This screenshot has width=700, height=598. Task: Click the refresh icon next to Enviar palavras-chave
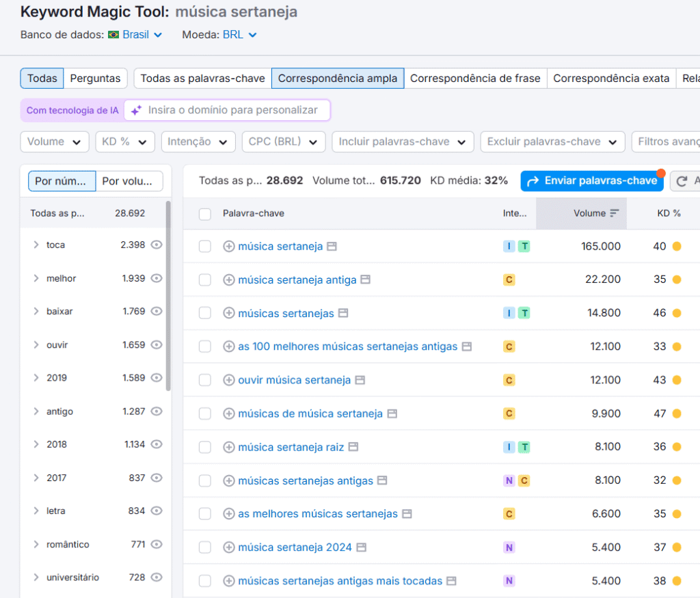click(682, 181)
